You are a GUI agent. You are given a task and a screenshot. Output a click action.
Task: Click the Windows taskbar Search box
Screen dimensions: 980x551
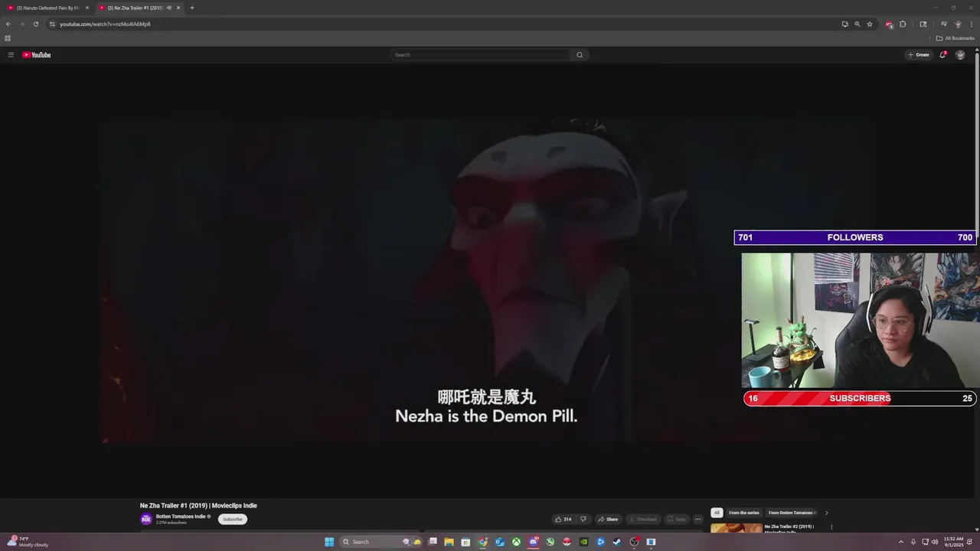click(x=381, y=542)
